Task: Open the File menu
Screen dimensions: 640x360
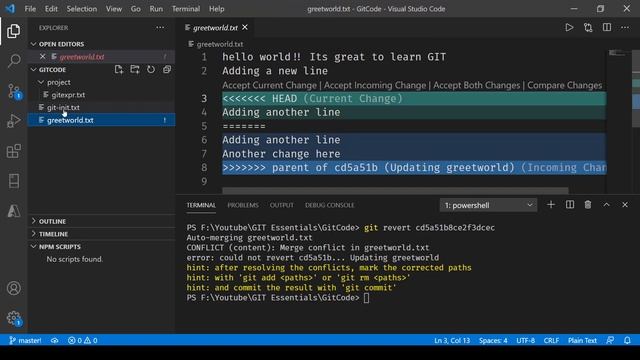Action: [30, 9]
